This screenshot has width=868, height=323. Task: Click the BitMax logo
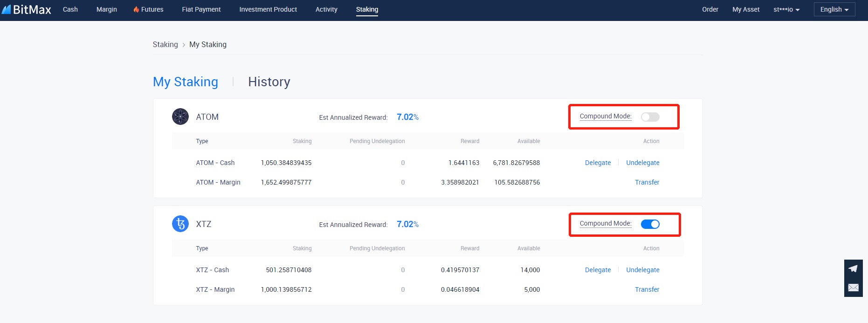click(x=27, y=9)
